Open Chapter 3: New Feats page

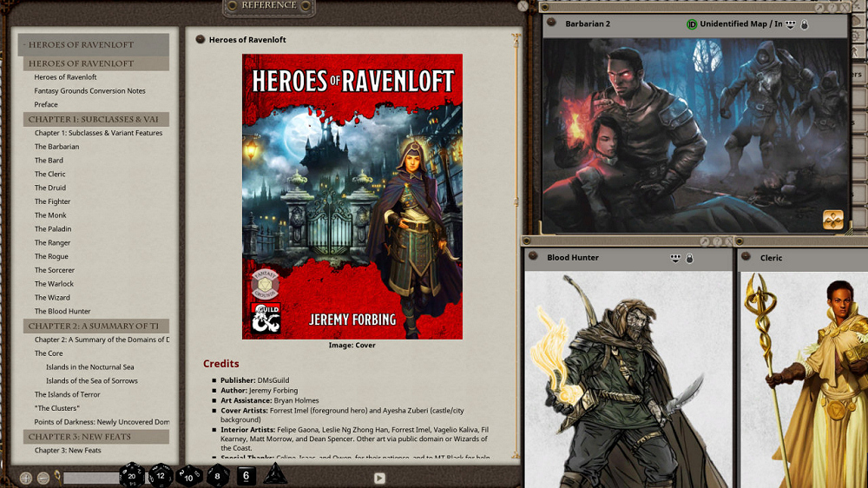tap(68, 451)
